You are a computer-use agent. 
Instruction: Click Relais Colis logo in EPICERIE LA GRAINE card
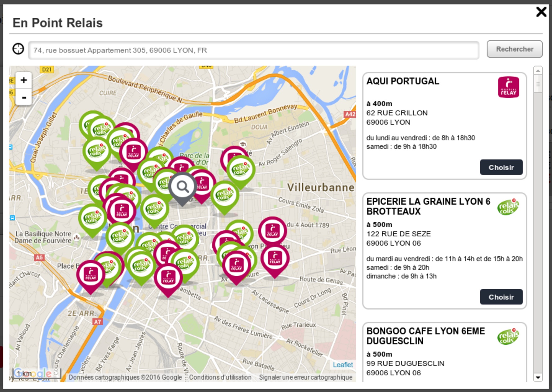508,207
